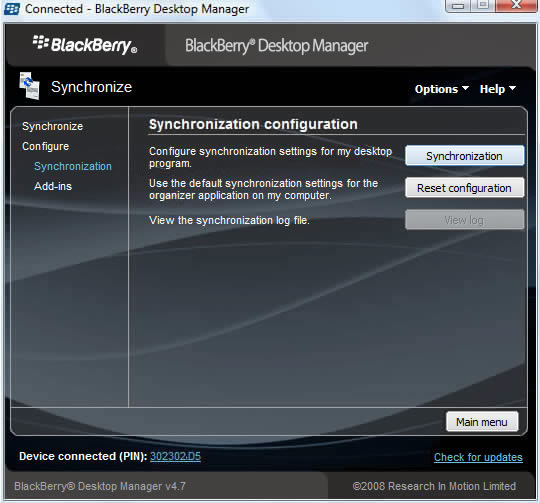Minimize the Desktop Manager window
The width and height of the screenshot is (540, 503).
[x=457, y=6]
